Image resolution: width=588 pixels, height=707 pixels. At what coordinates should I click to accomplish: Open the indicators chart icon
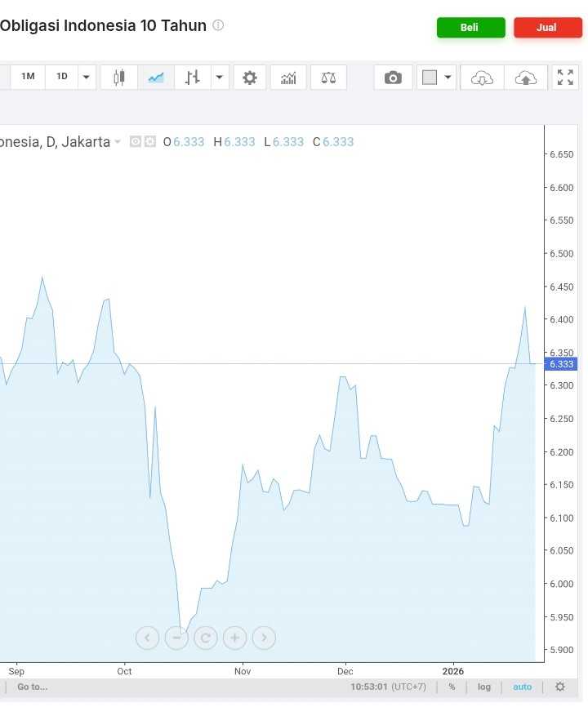[288, 78]
